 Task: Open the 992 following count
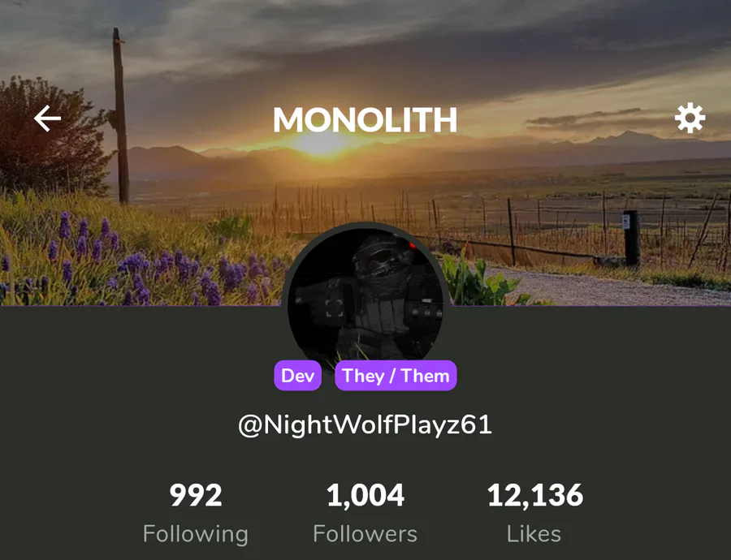tap(195, 495)
